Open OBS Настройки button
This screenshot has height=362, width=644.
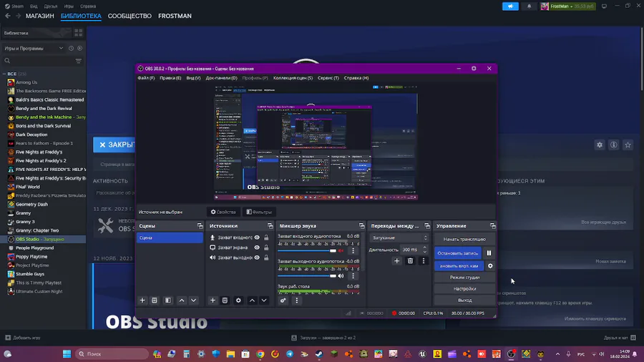point(464,289)
